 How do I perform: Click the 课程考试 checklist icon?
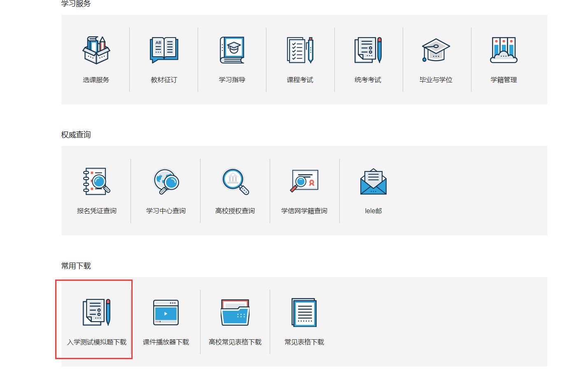coord(300,50)
